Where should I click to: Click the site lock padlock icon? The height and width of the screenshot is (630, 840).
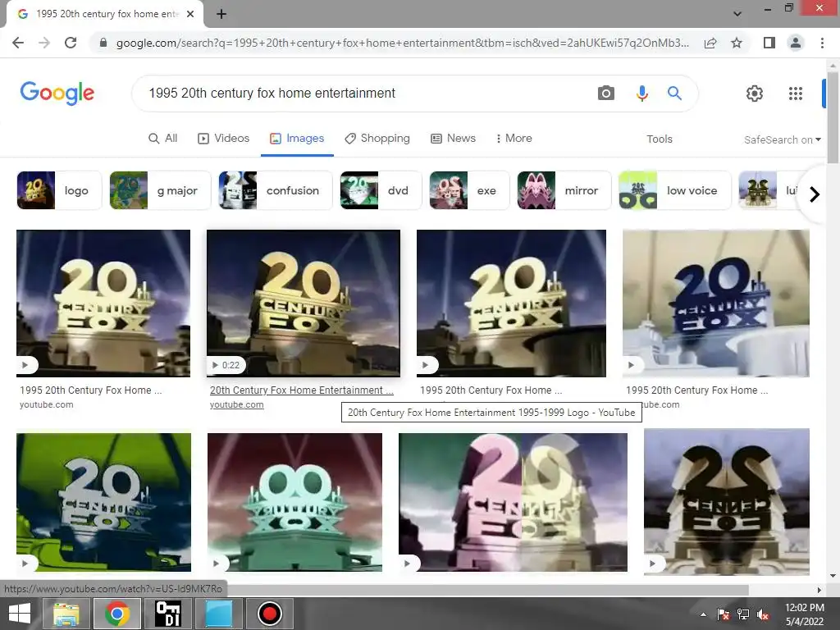[x=103, y=43]
